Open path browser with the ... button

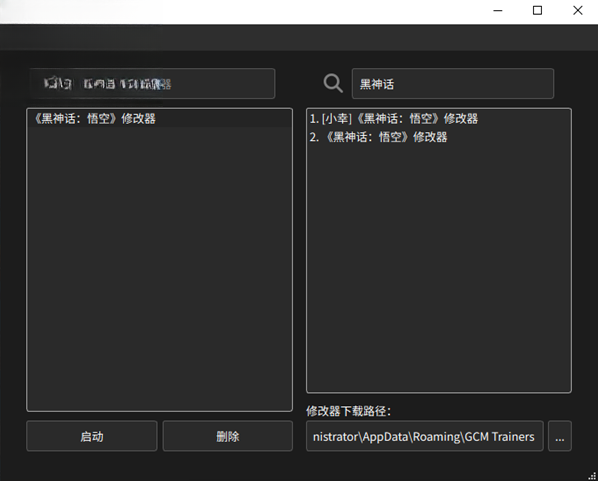tap(559, 436)
